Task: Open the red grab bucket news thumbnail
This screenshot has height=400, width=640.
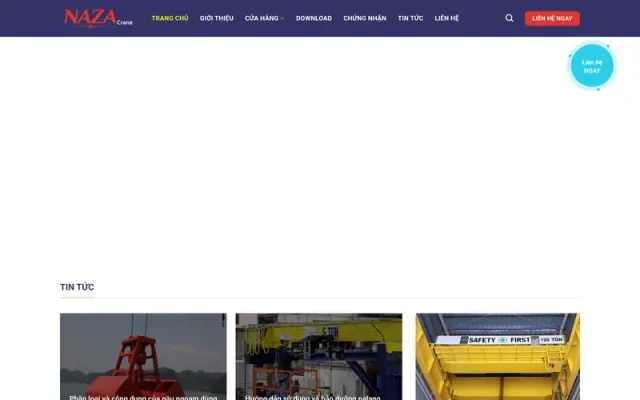Action: coord(143,356)
